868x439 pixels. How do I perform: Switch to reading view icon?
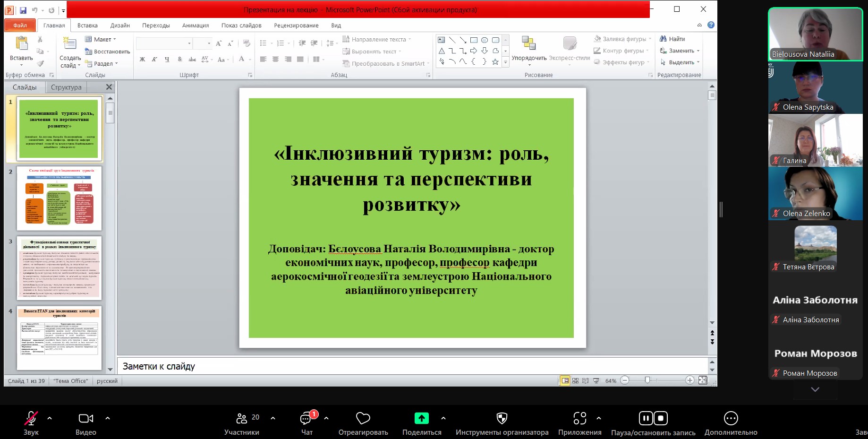tap(586, 380)
